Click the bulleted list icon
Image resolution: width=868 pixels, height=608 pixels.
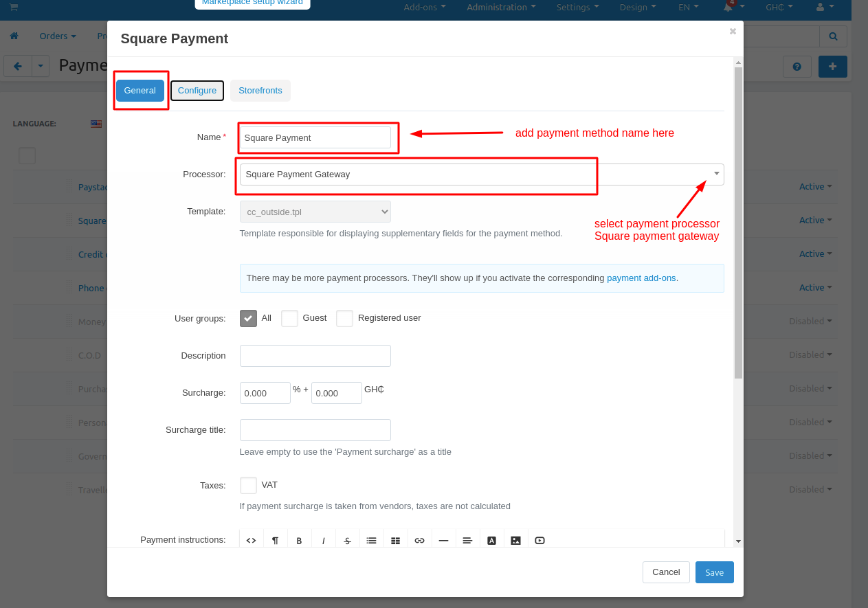tap(371, 540)
